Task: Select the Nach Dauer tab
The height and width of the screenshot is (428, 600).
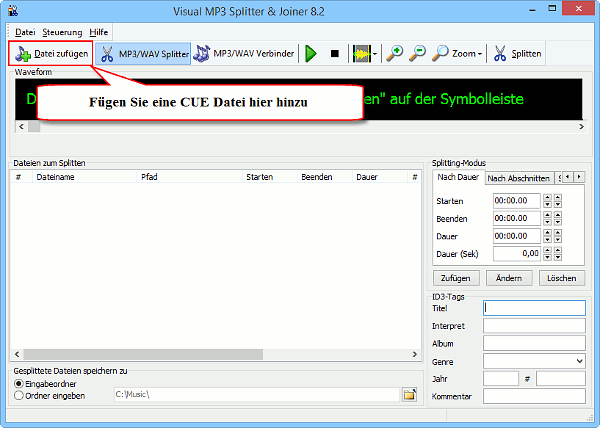Action: click(458, 177)
